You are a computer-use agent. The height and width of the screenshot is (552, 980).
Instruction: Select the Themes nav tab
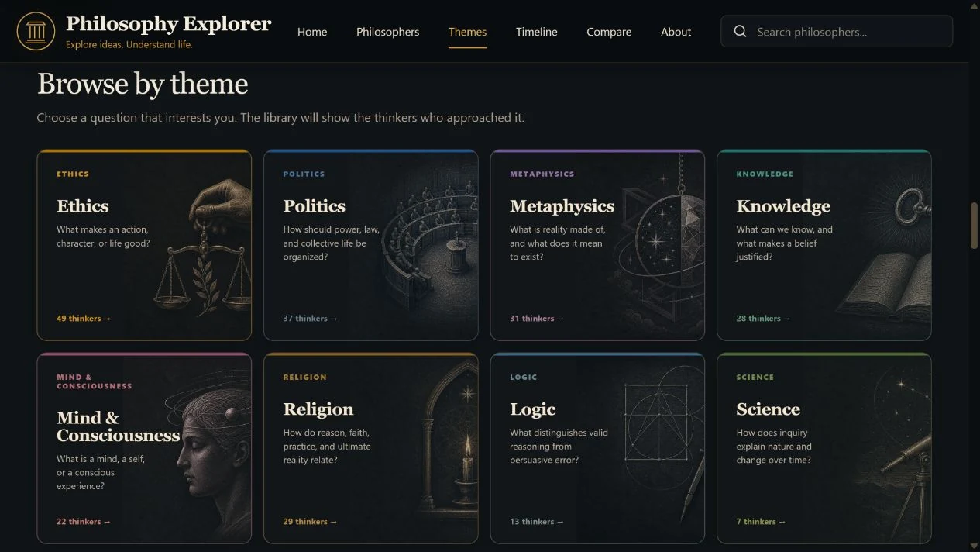point(467,32)
